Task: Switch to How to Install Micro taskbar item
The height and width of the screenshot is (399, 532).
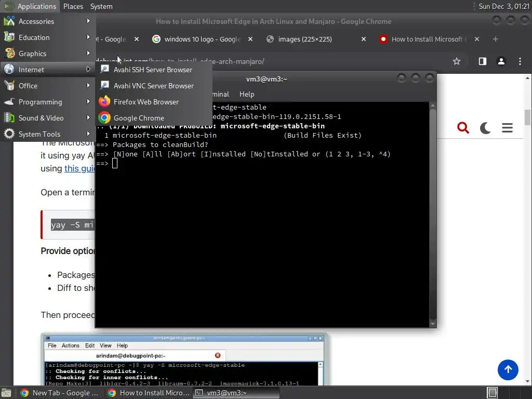Action: pyautogui.click(x=149, y=393)
